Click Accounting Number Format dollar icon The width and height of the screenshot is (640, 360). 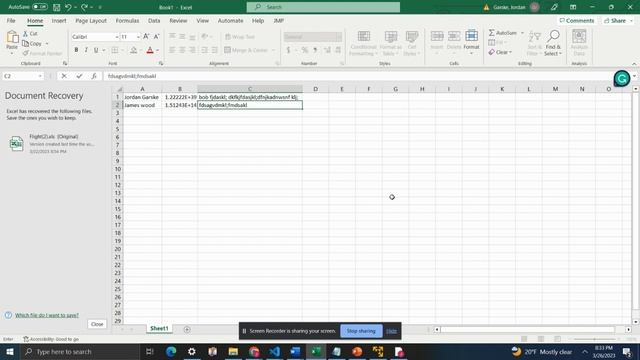pyautogui.click(x=288, y=50)
